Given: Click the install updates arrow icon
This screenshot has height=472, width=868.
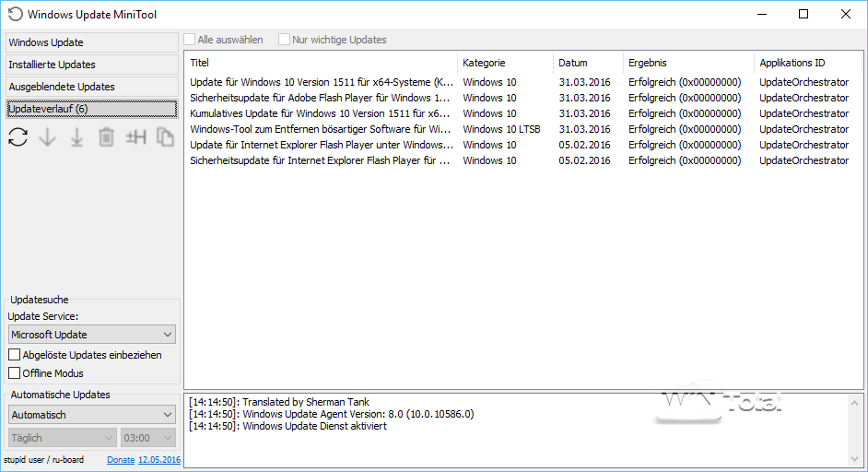Looking at the screenshot, I should [x=77, y=137].
